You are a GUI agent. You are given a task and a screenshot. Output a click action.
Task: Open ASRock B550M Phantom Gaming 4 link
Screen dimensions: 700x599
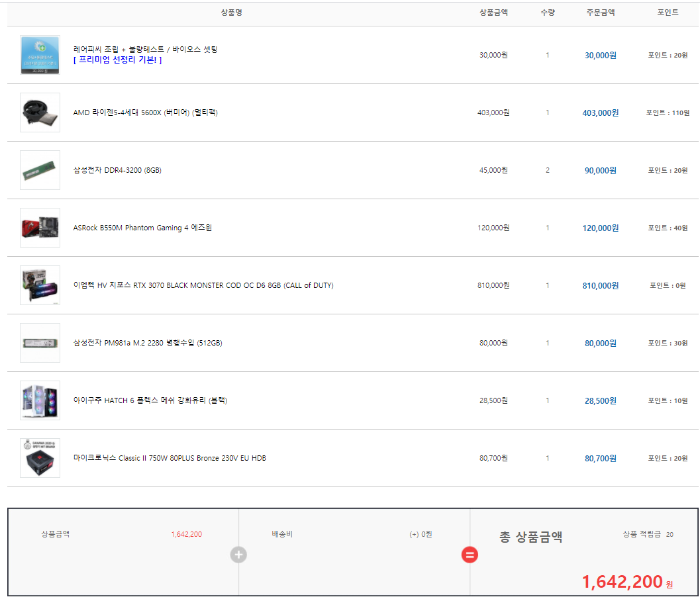point(142,228)
